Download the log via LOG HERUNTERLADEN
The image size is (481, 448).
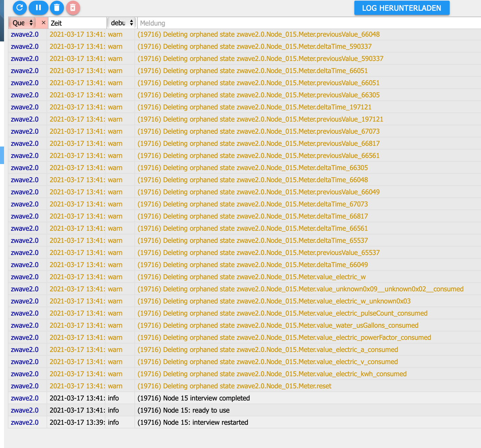click(x=402, y=8)
